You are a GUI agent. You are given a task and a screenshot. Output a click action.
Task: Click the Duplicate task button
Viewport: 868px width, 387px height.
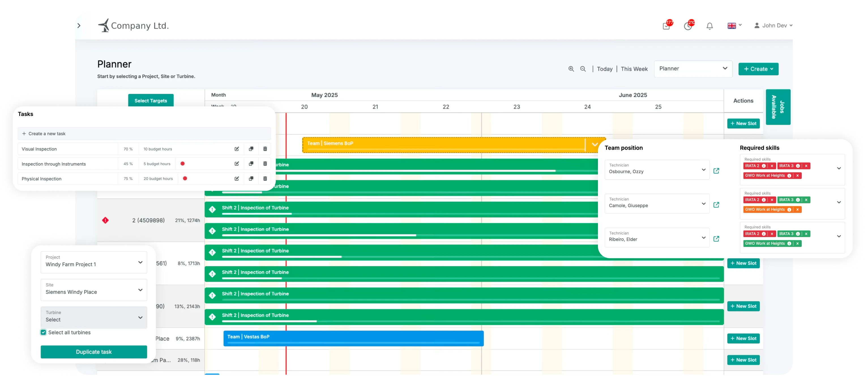coord(94,352)
